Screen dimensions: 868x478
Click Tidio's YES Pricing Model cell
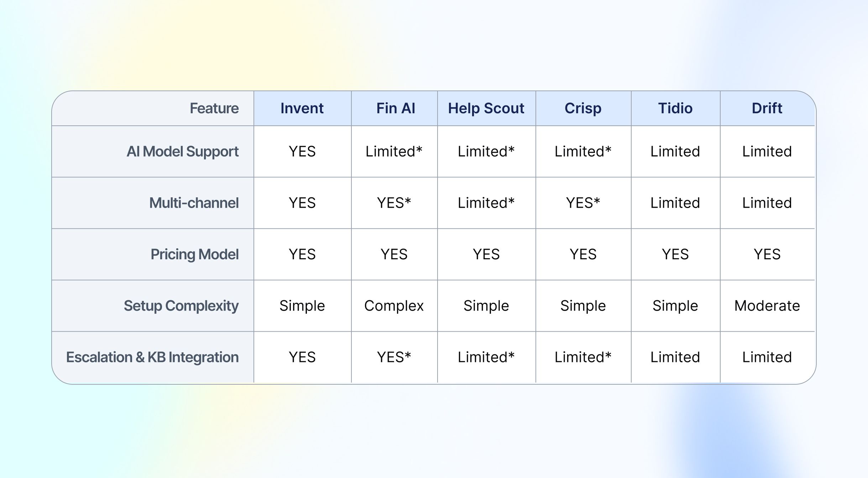675,254
